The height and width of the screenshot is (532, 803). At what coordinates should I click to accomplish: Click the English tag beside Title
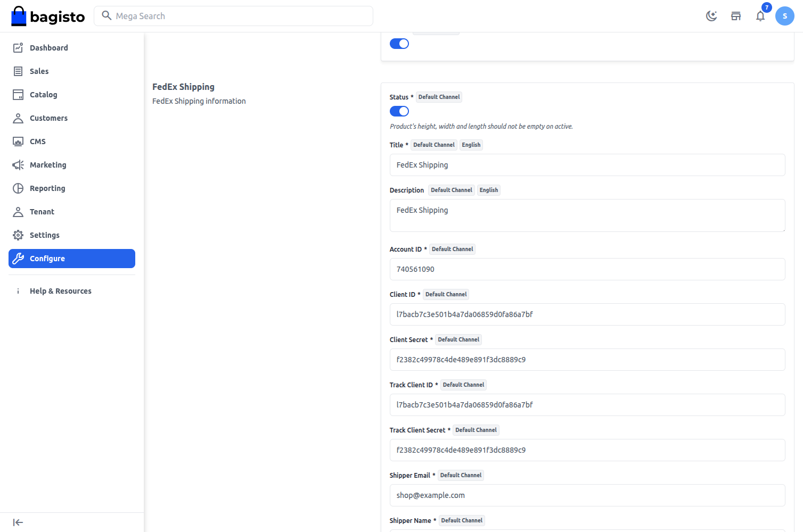(x=471, y=145)
